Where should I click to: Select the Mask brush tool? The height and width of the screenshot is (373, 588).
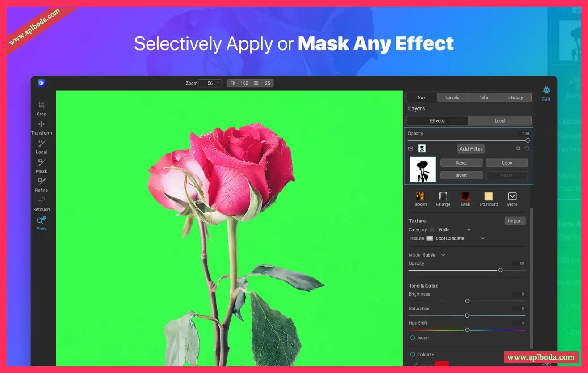(x=41, y=165)
